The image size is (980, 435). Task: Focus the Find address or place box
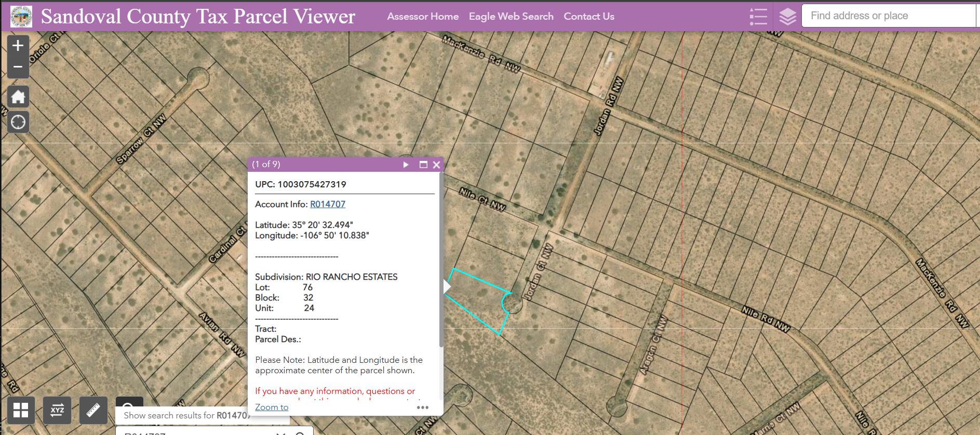889,16
